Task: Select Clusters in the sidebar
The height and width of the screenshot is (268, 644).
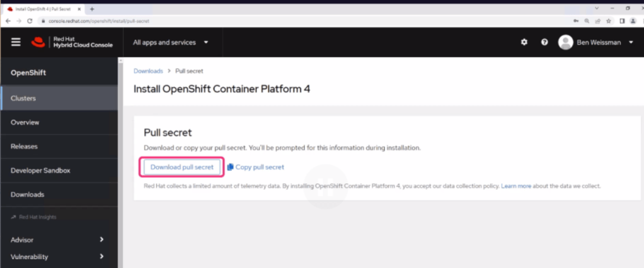Action: (59, 98)
